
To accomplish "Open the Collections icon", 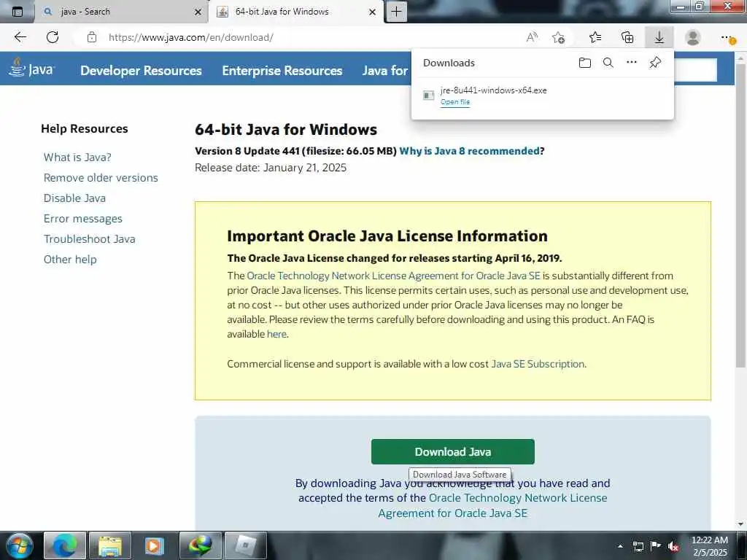I will [627, 37].
